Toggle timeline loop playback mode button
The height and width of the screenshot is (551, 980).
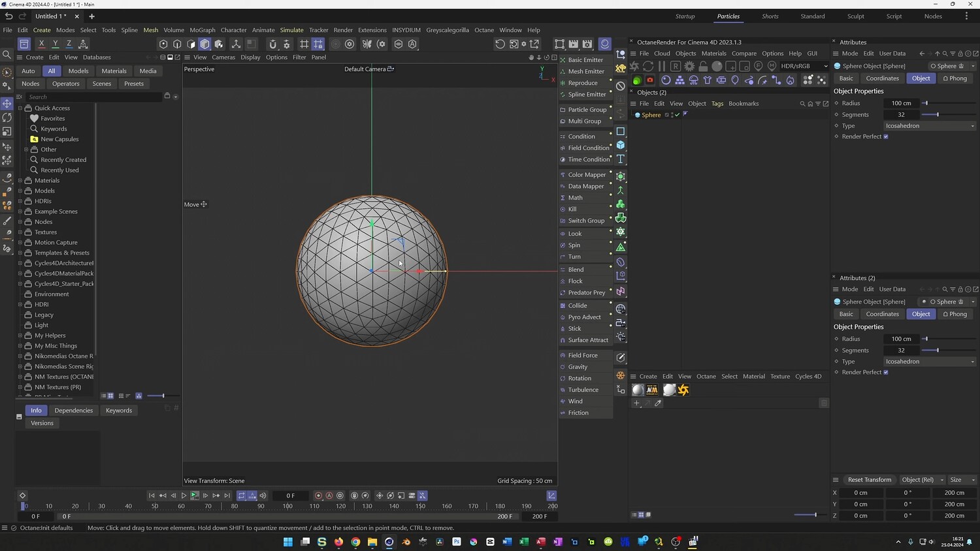tap(241, 496)
